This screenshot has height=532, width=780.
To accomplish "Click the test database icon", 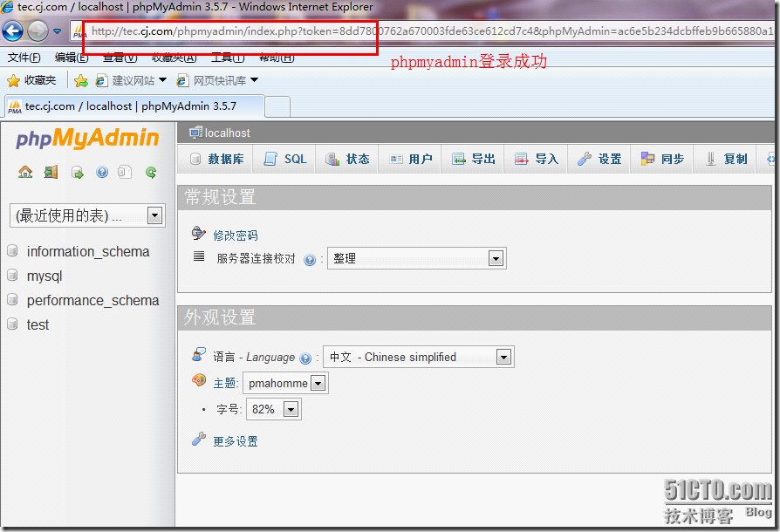I will click(12, 324).
